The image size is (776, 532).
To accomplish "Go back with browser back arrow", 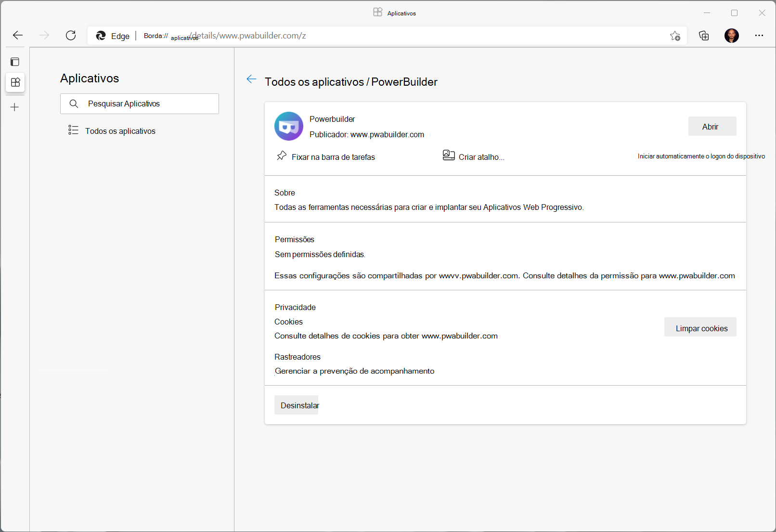I will click(x=18, y=35).
